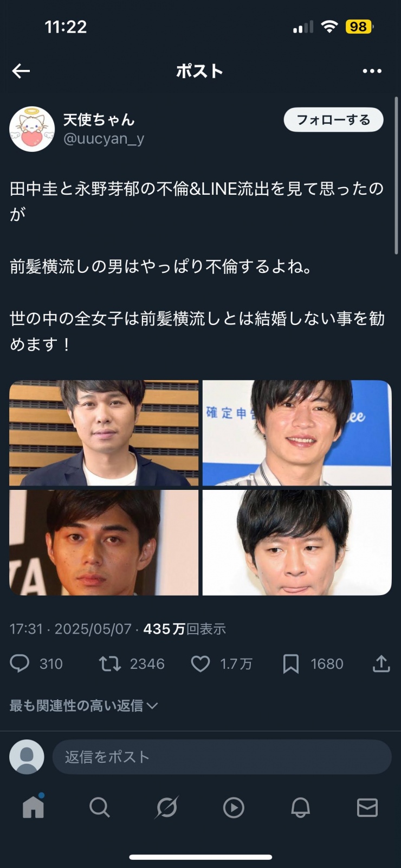Go to the Home tab
The width and height of the screenshot is (401, 868).
pos(33,807)
